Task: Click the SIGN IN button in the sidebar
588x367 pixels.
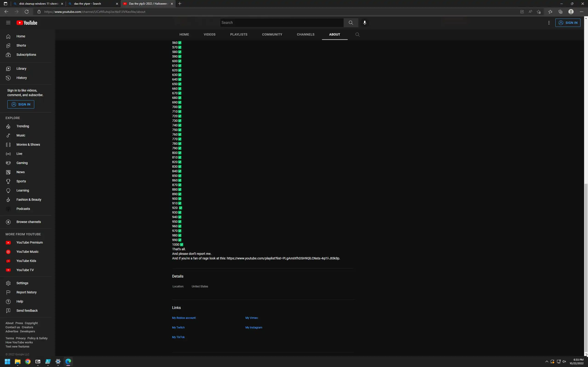Action: tap(21, 104)
